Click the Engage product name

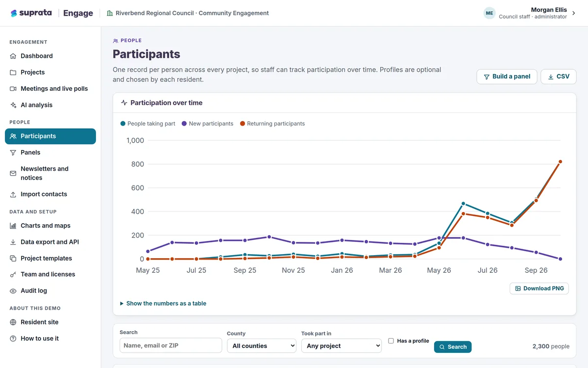(x=78, y=13)
